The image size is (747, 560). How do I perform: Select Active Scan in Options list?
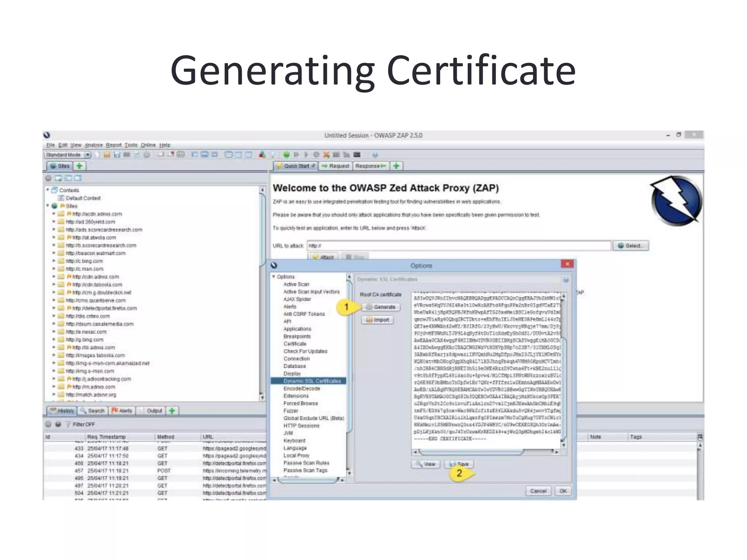pos(296,284)
